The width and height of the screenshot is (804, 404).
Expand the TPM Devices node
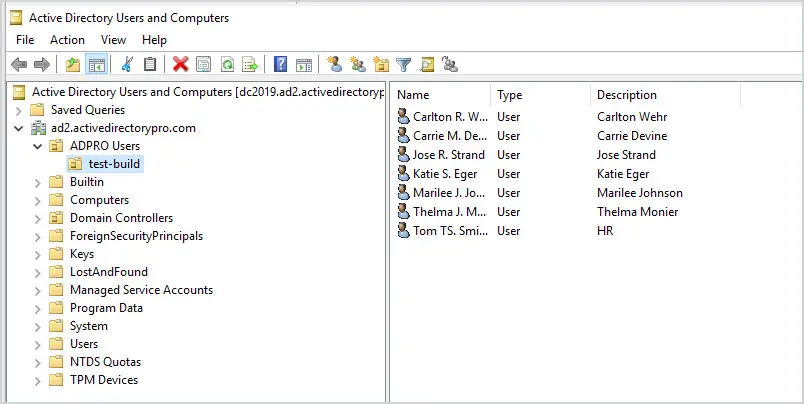pyautogui.click(x=37, y=380)
